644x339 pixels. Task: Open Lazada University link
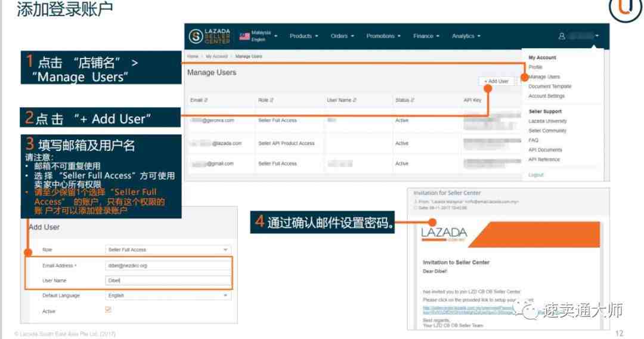547,121
